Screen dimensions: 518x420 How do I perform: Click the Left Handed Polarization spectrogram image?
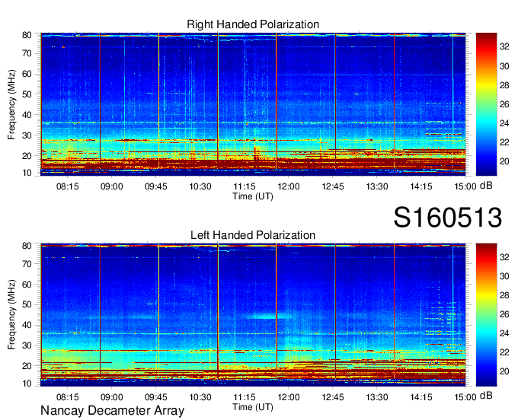[253, 314]
